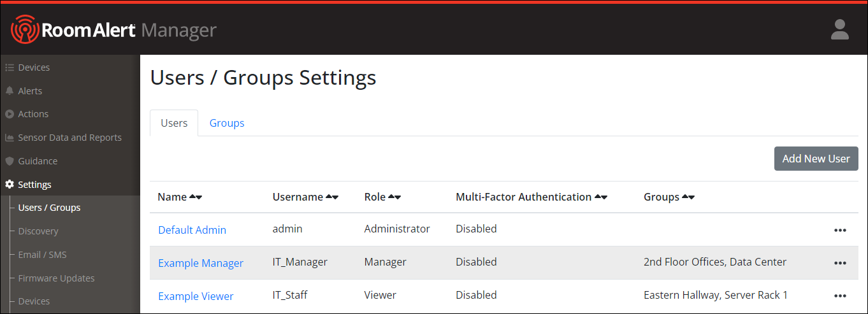Switch to the Groups tab
868x314 pixels.
tap(227, 123)
